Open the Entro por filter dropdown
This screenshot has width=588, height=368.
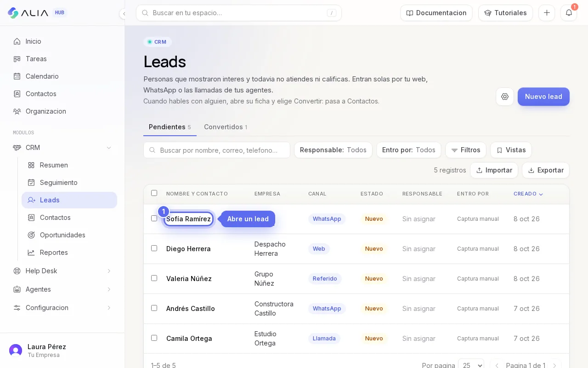click(409, 150)
